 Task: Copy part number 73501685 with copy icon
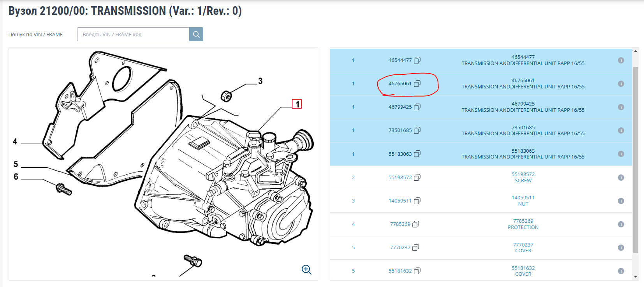[417, 130]
